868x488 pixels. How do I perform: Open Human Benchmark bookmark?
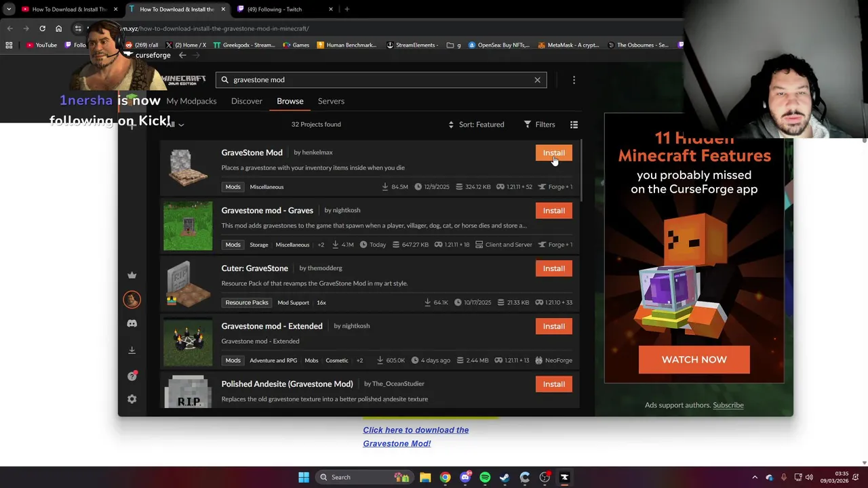[347, 45]
